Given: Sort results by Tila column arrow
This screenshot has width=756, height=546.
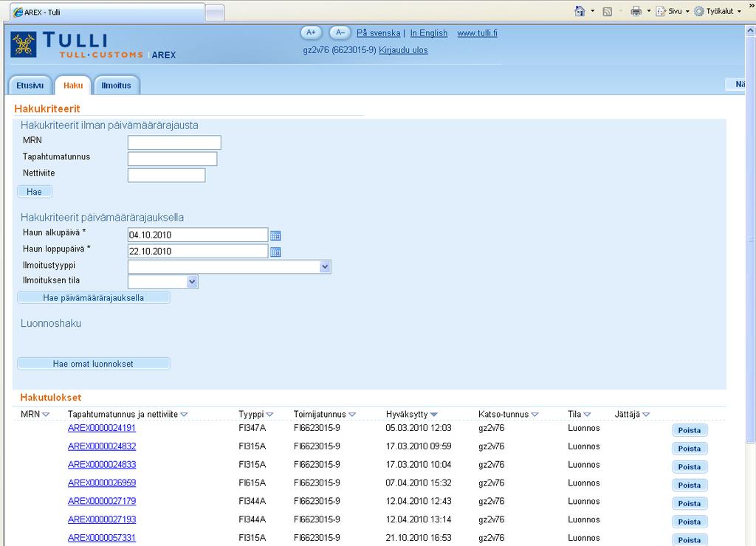Looking at the screenshot, I should tap(587, 415).
